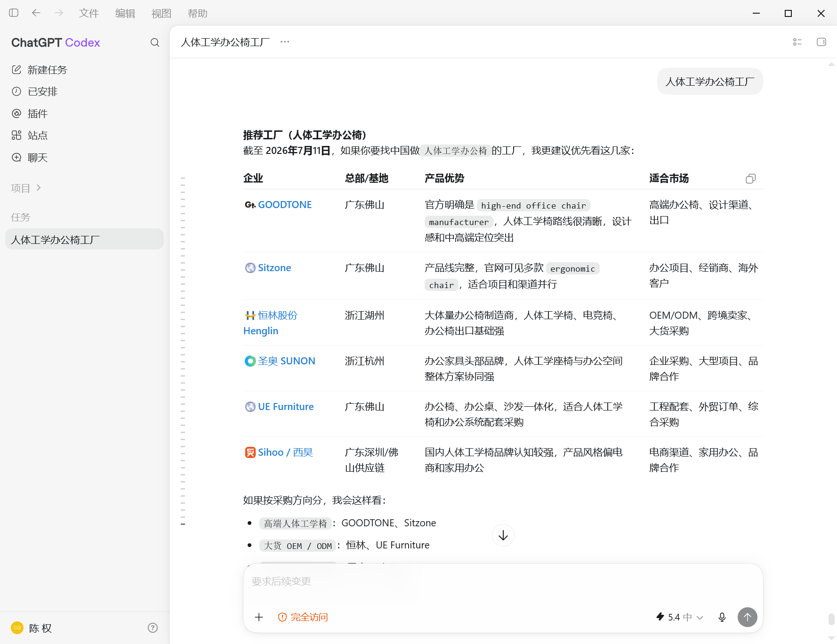Click the 浙江杭州 cell

pyautogui.click(x=364, y=361)
